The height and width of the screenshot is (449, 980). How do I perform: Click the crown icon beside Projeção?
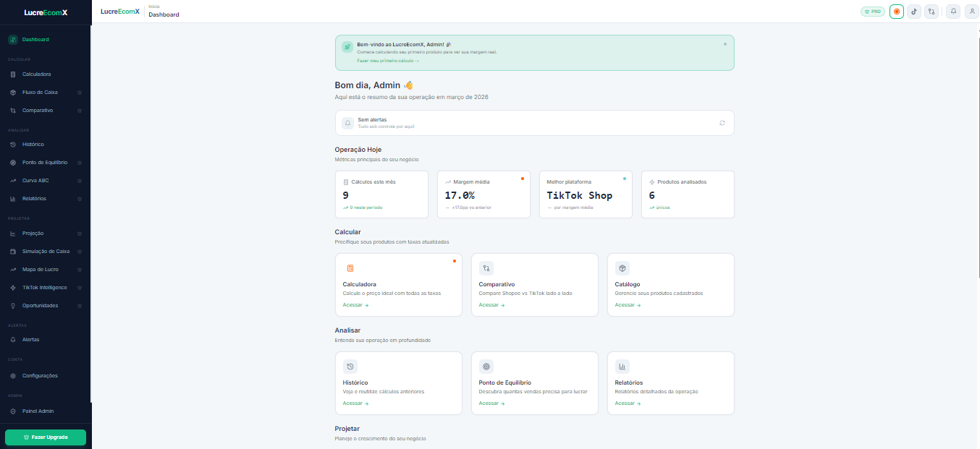[80, 234]
